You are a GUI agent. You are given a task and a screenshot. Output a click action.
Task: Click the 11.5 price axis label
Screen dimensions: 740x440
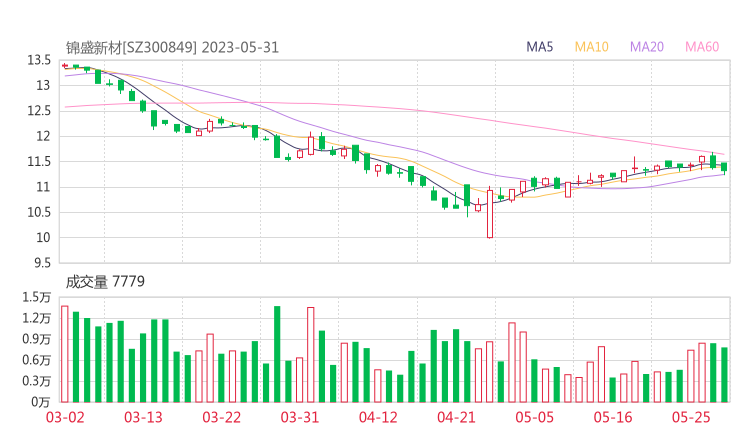(39, 162)
